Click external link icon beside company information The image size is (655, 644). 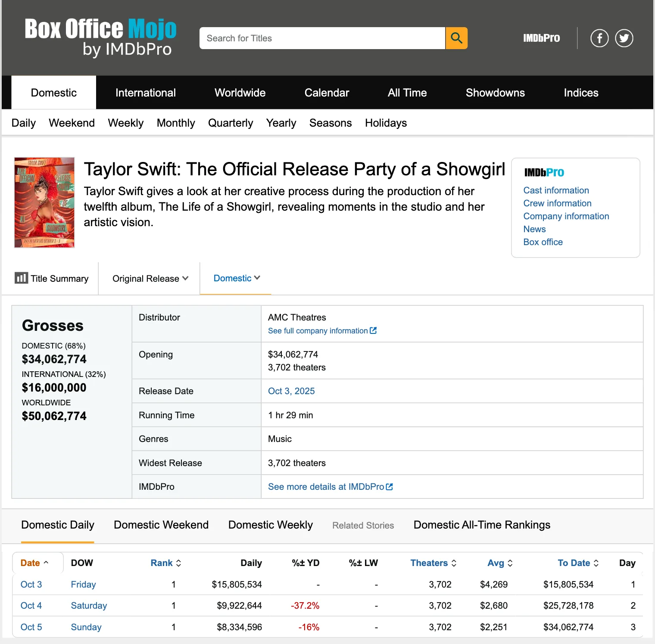(x=373, y=330)
